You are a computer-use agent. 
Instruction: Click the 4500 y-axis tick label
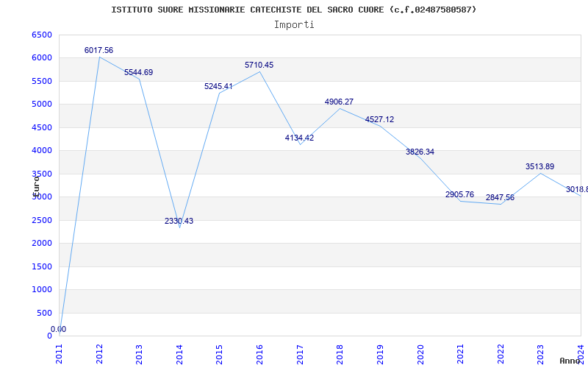[42, 127]
